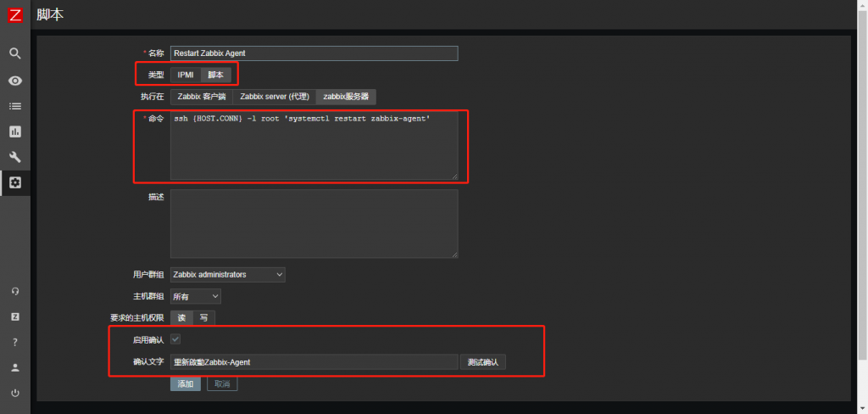Select 脚本 script type
Viewport: 868px width, 414px height.
[216, 75]
